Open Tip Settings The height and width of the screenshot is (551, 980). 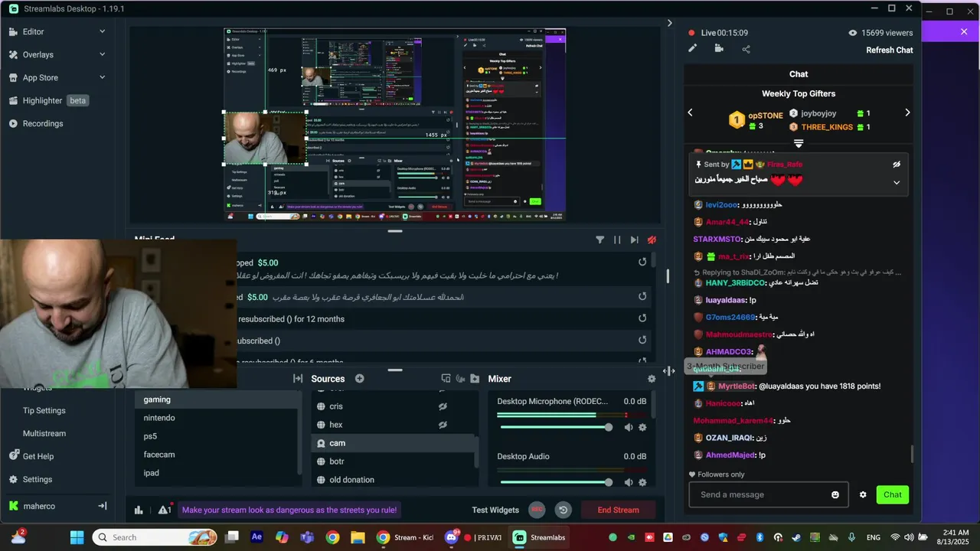(x=44, y=410)
